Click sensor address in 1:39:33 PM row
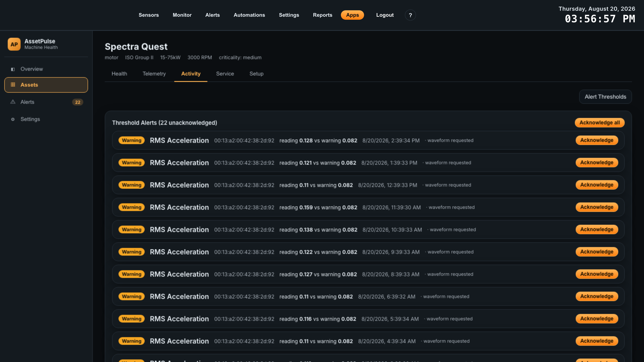The height and width of the screenshot is (362, 644). (244, 163)
